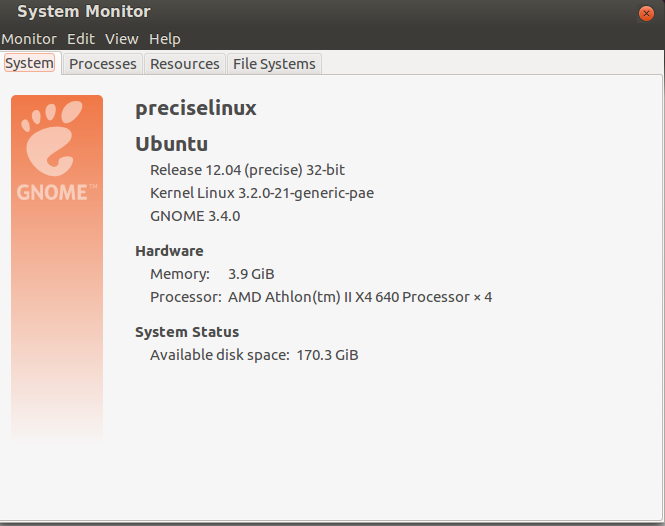This screenshot has width=665, height=526.
Task: Show the File Systems tab
Action: click(x=274, y=64)
